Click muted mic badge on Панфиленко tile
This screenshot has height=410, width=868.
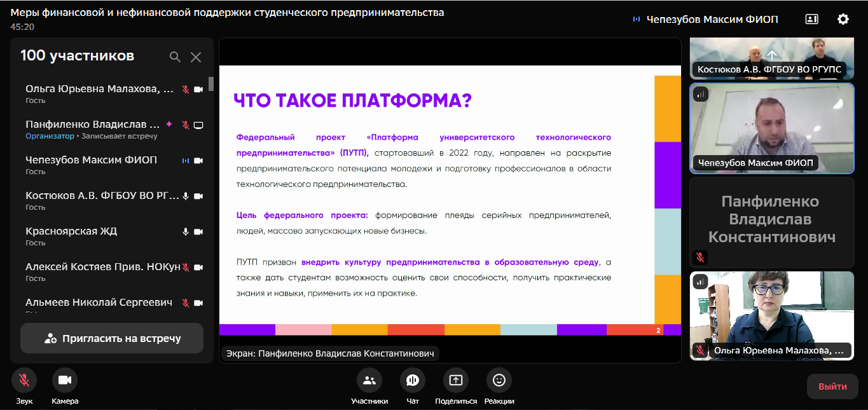(700, 257)
